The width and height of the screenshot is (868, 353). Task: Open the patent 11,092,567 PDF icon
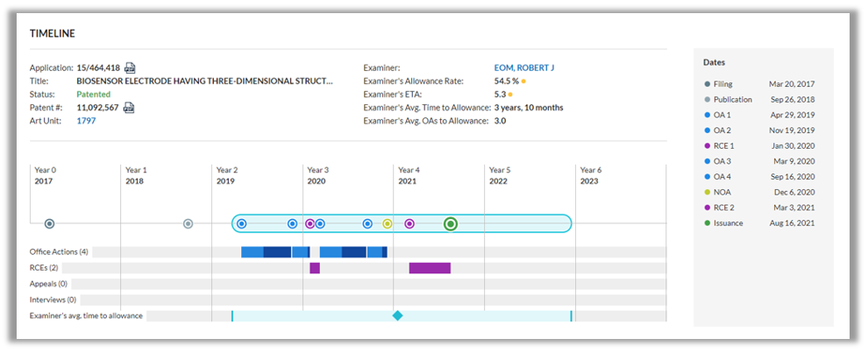pyautogui.click(x=128, y=108)
